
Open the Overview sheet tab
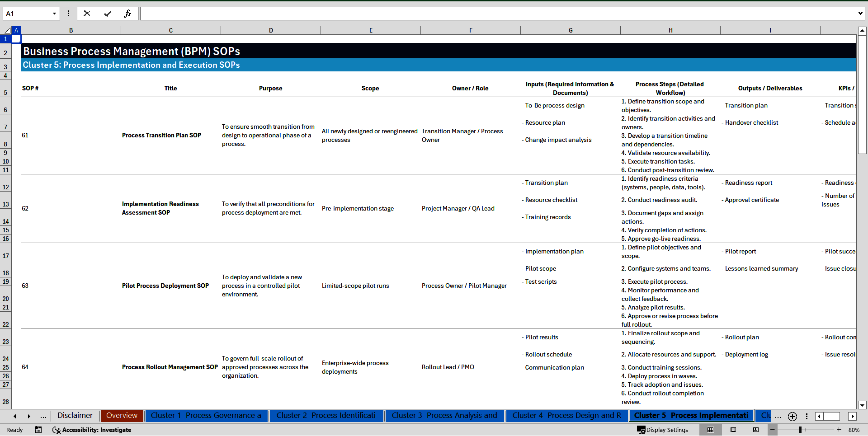click(122, 416)
